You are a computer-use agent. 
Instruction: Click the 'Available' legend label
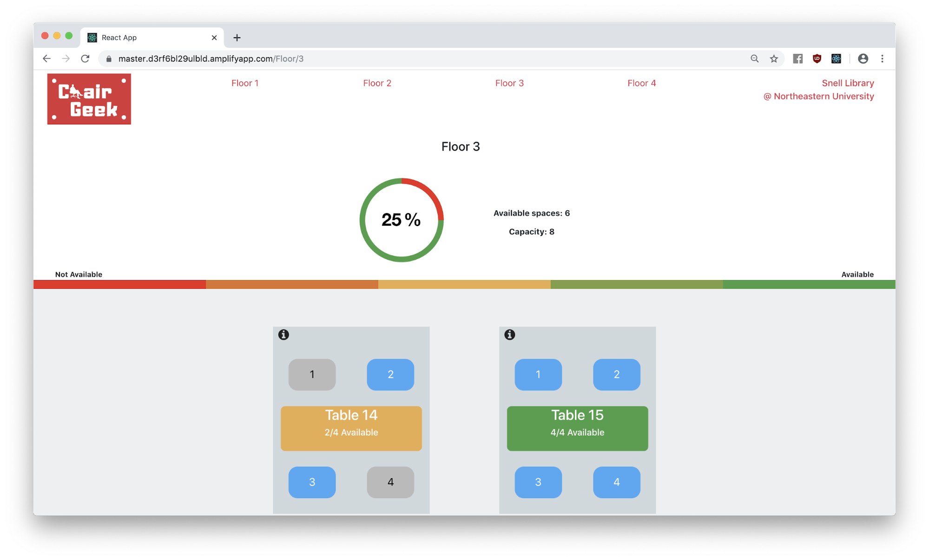[857, 274]
